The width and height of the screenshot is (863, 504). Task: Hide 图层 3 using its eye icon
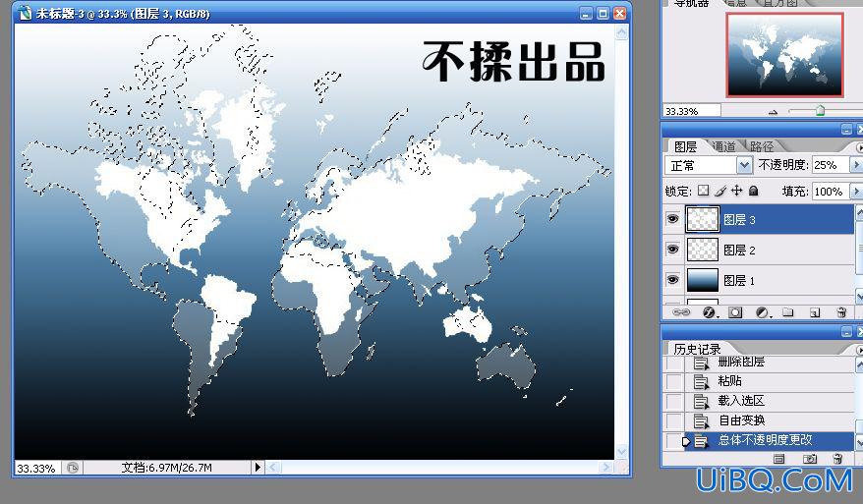click(672, 219)
